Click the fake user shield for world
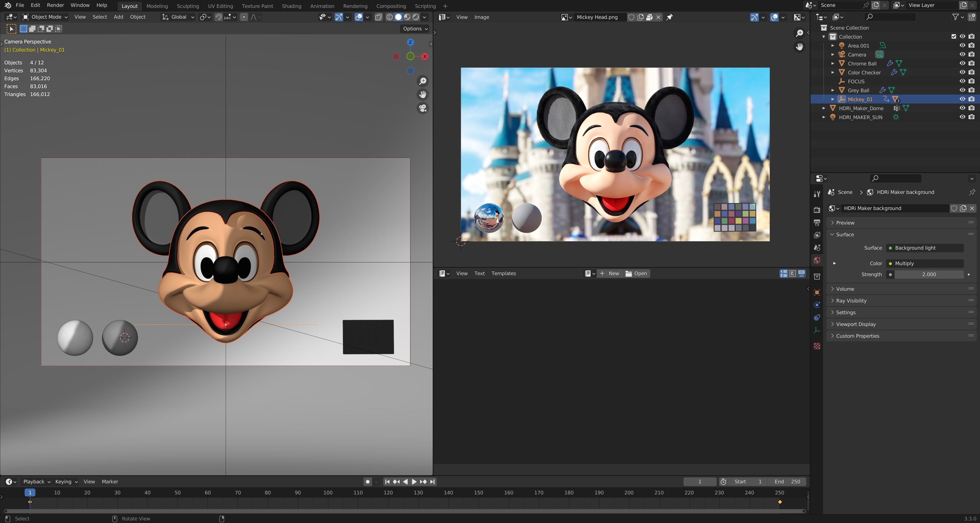 pyautogui.click(x=954, y=208)
